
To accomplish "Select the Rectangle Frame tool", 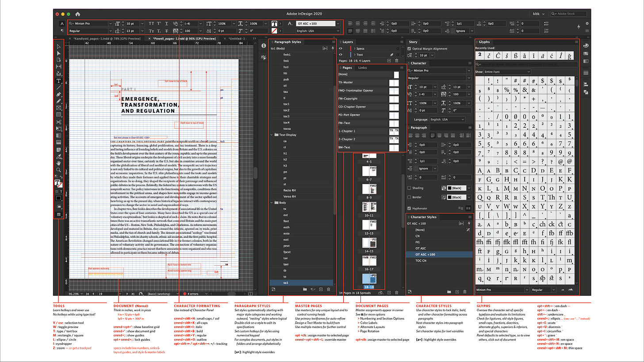I will 58,108.
